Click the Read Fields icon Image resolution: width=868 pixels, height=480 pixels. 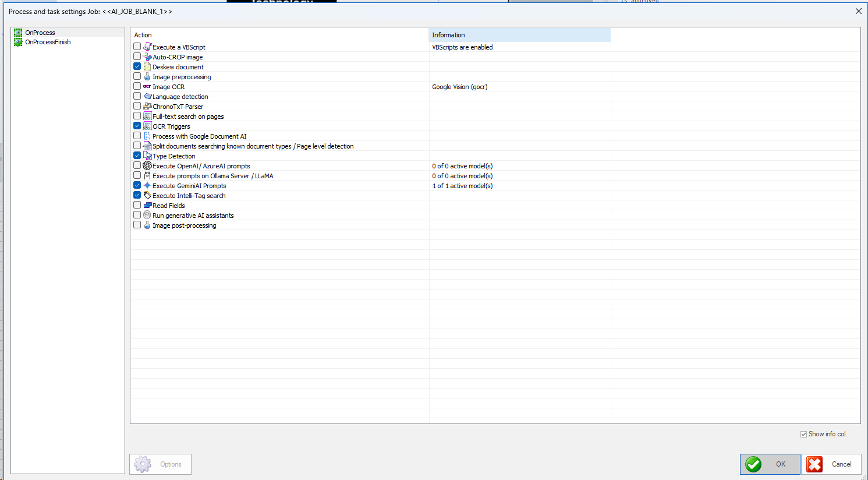(x=147, y=206)
